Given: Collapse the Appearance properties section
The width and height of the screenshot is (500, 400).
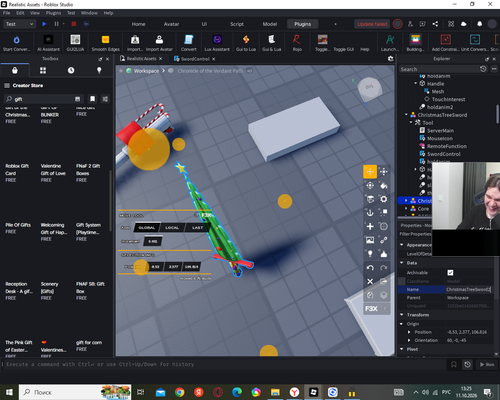Looking at the screenshot, I should point(402,245).
